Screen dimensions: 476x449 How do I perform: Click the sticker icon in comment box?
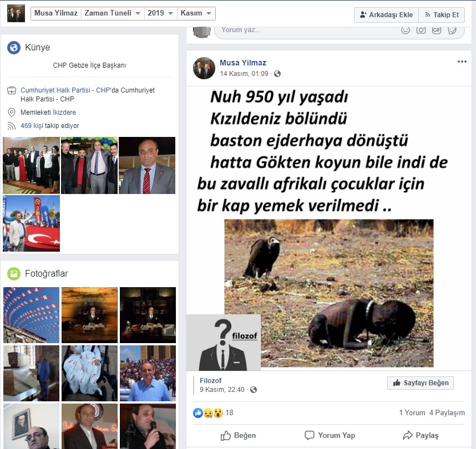pyautogui.click(x=452, y=30)
